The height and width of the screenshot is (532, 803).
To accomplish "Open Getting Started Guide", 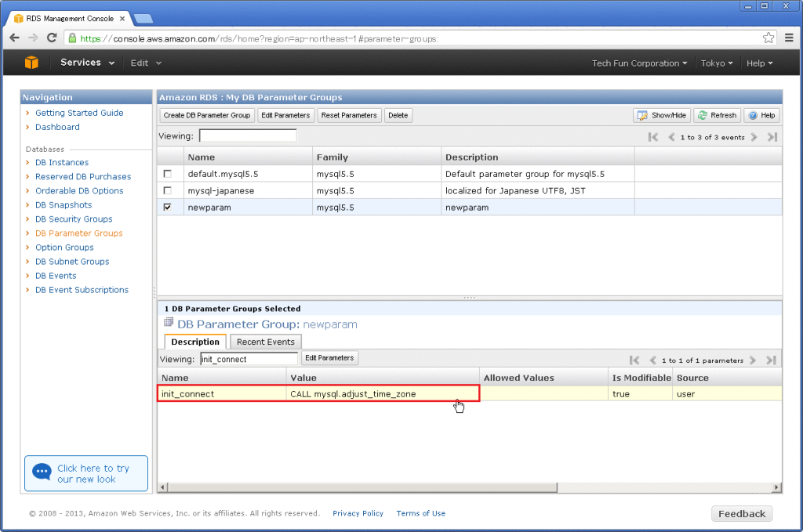I will click(x=79, y=113).
